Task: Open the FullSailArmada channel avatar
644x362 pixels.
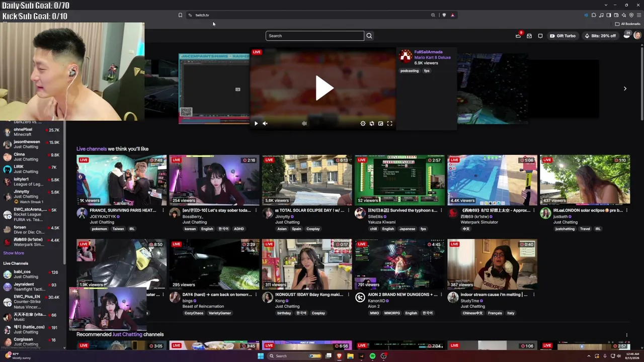Action: pos(406,56)
